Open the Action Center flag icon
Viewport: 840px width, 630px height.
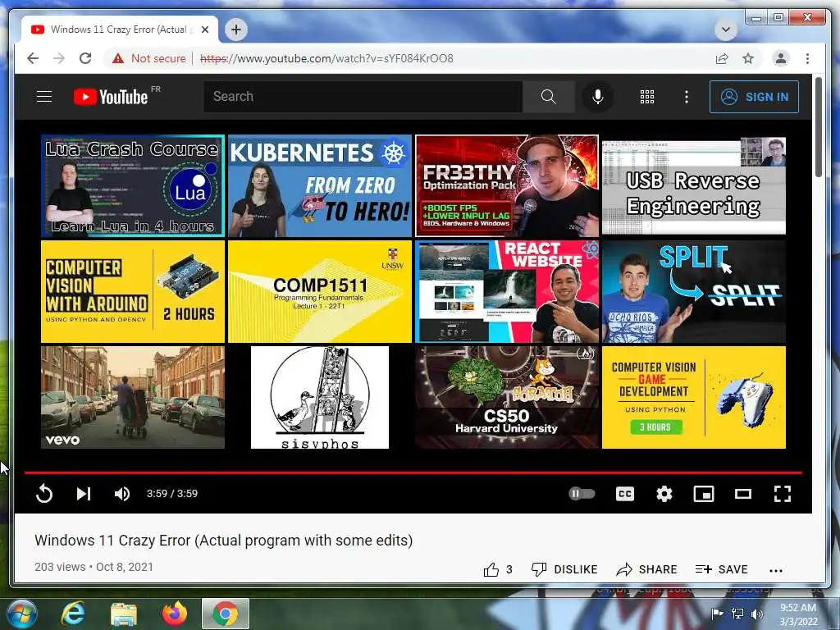[717, 614]
